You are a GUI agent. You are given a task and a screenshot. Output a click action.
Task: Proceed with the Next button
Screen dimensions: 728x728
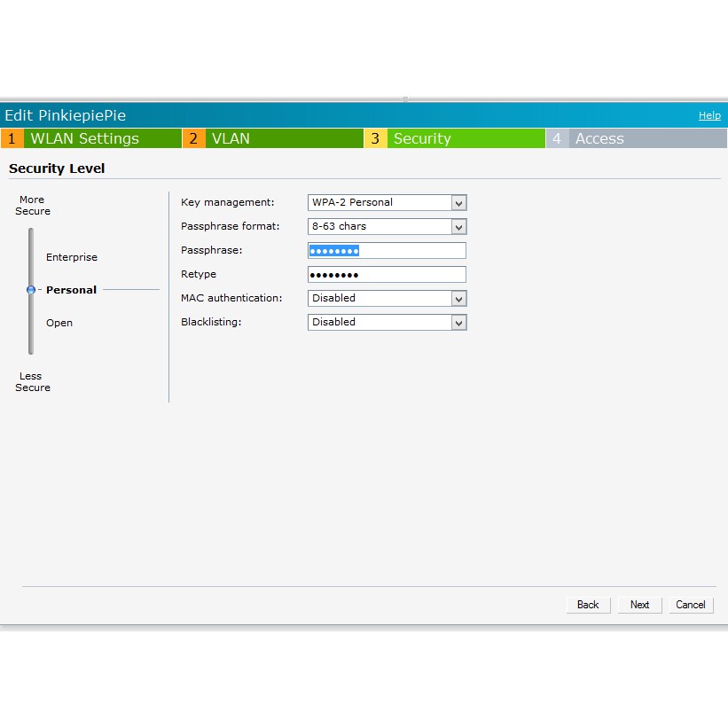pos(639,605)
